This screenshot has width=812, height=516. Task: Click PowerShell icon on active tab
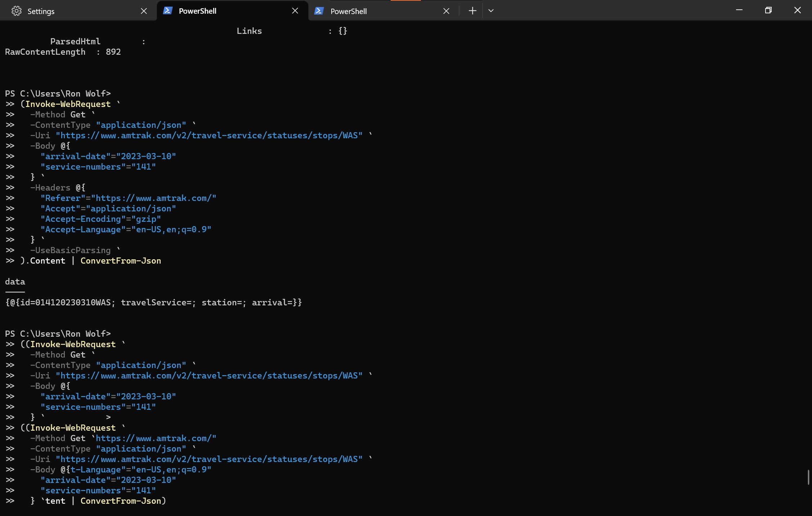167,11
